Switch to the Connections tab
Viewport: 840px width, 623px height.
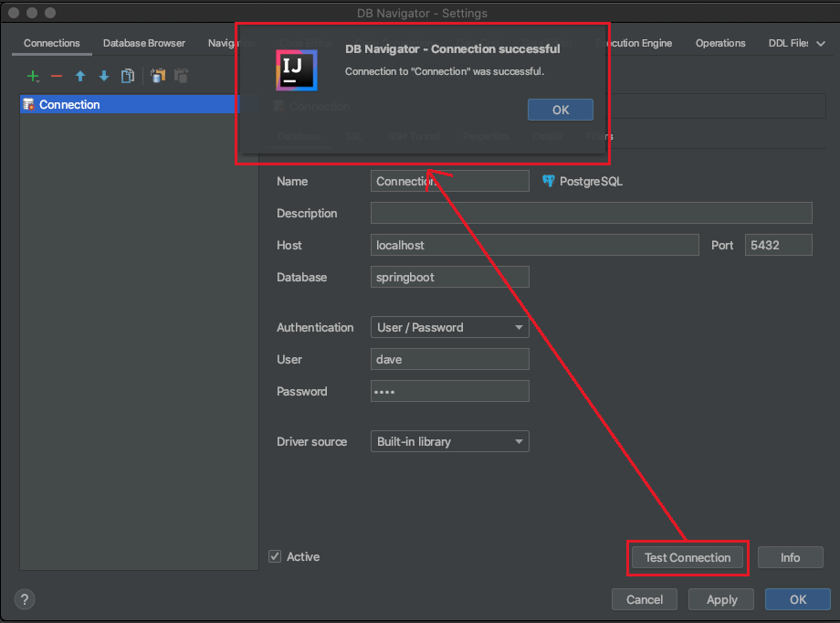coord(52,43)
